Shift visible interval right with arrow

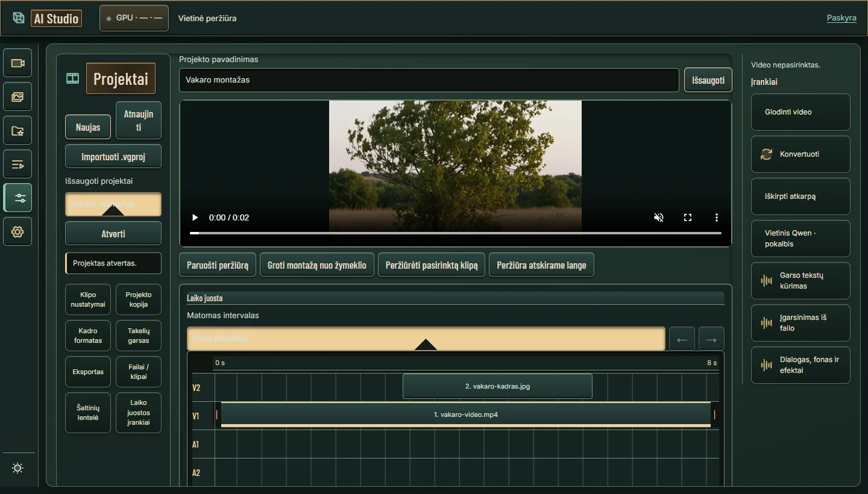[x=711, y=339]
